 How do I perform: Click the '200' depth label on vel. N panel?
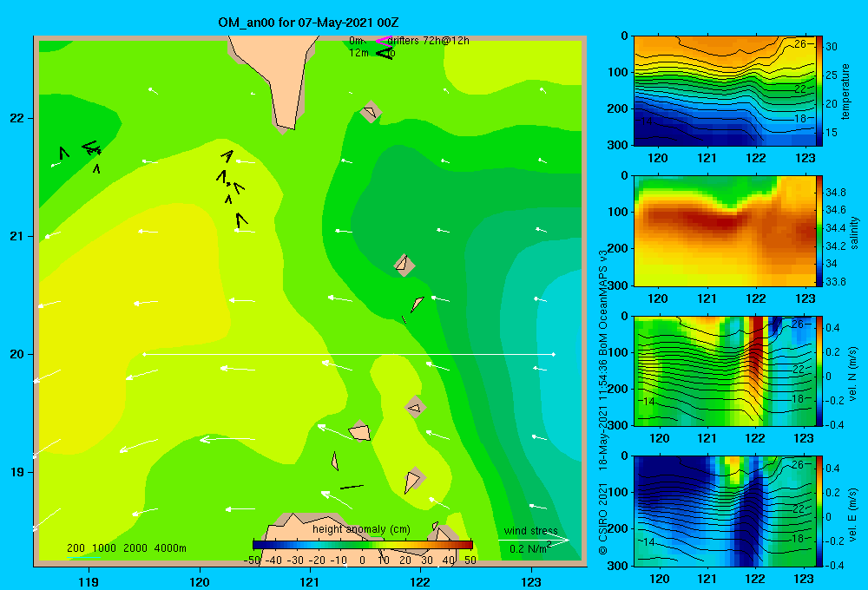pos(619,389)
